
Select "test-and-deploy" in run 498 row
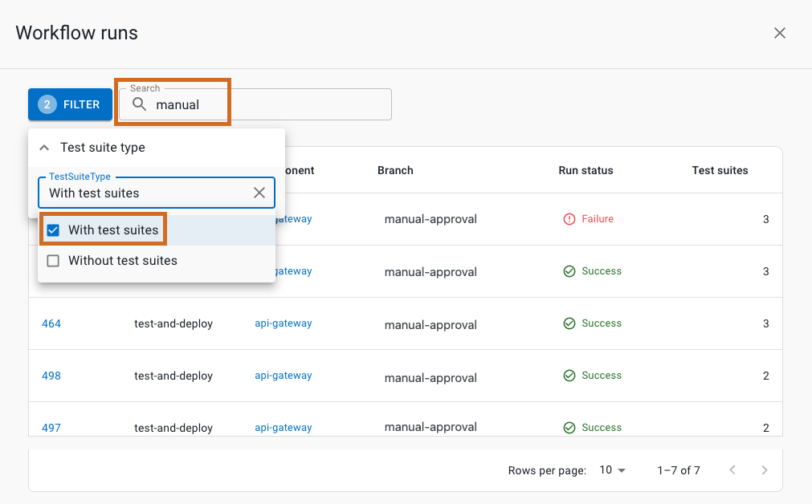click(x=173, y=376)
